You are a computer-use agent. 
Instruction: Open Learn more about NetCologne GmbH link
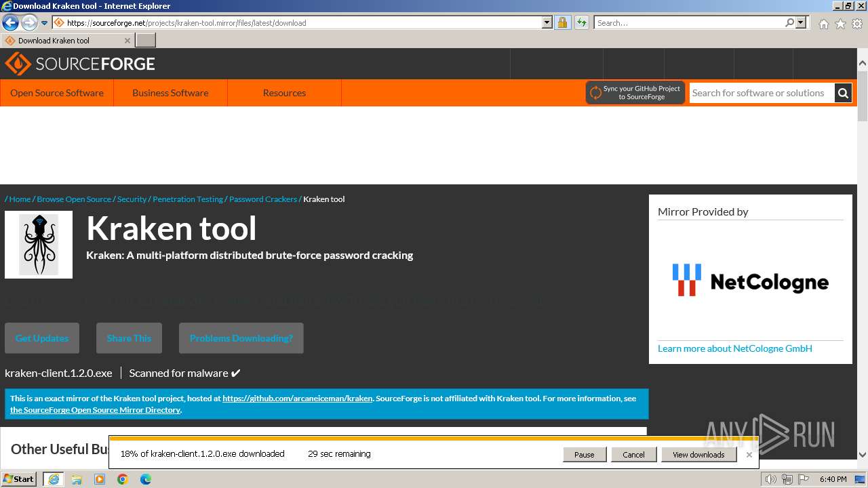coord(735,348)
